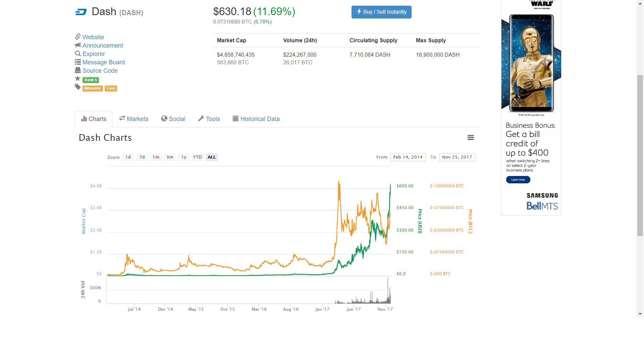The width and height of the screenshot is (644, 362).
Task: Click the megaphone Announcement icon
Action: pos(78,45)
